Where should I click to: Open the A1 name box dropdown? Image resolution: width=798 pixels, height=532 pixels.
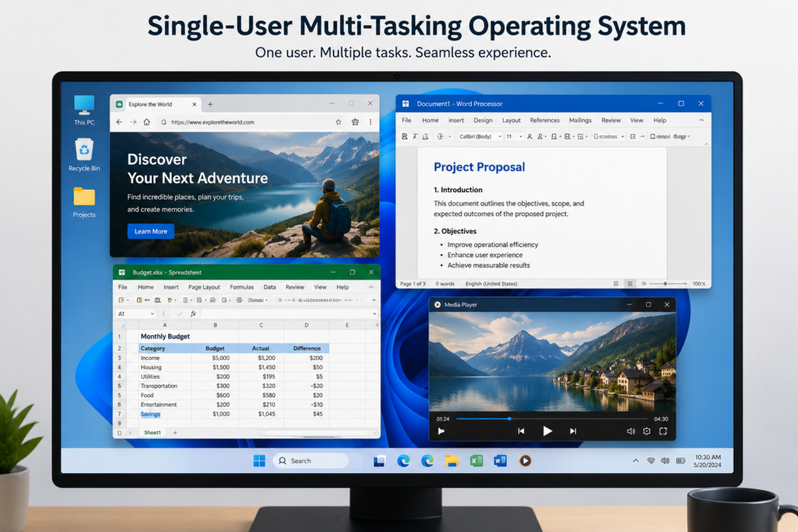(152, 314)
